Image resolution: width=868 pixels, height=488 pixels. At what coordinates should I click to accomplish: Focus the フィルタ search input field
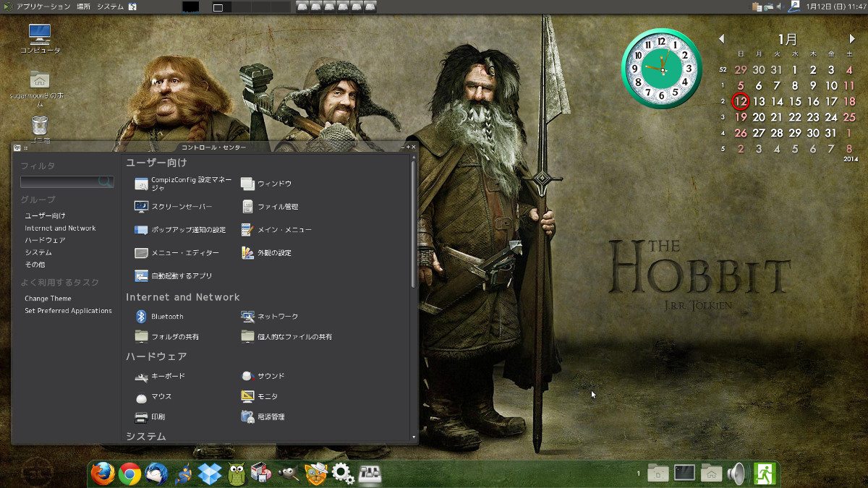point(67,182)
